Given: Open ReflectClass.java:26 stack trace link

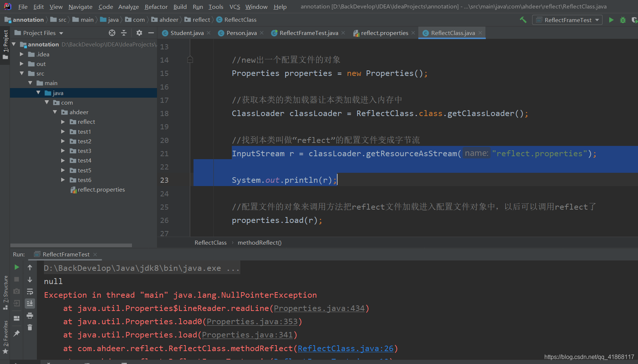Looking at the screenshot, I should point(346,348).
